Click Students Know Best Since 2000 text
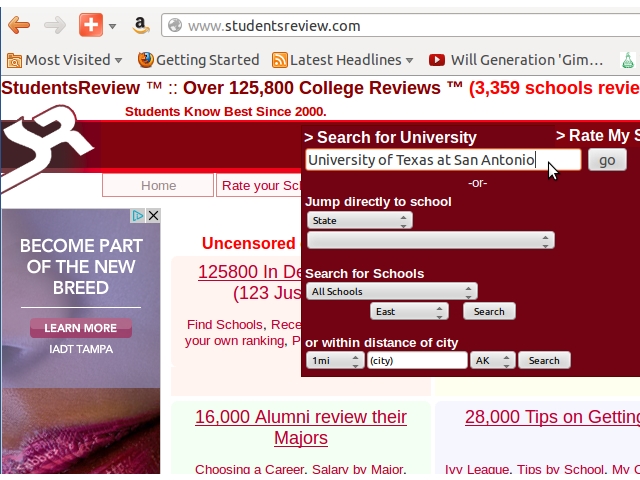This screenshot has height=480, width=640. coord(226,111)
